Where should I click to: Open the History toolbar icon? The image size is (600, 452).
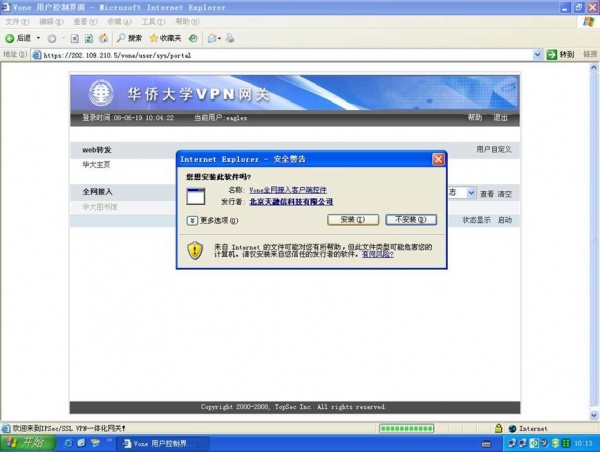point(193,38)
